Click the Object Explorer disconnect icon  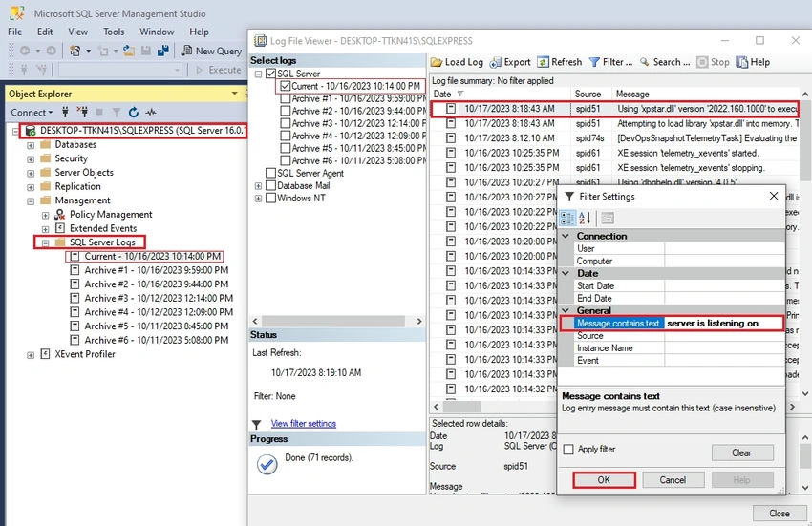(x=82, y=112)
